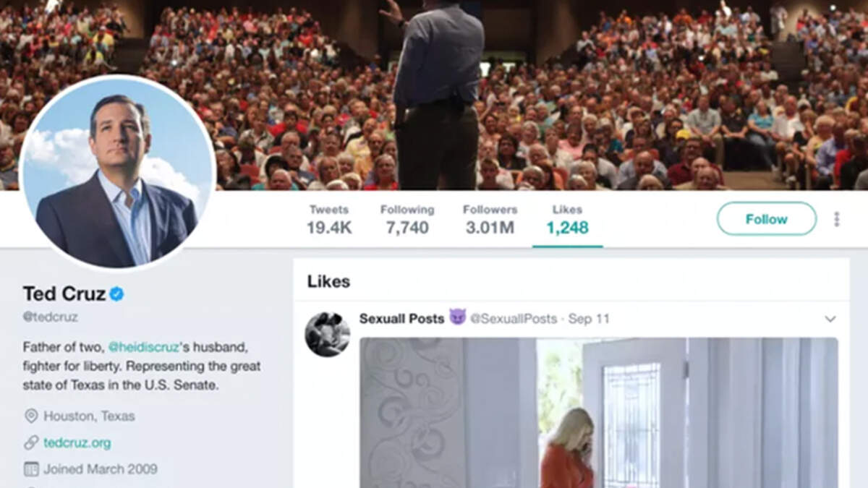The height and width of the screenshot is (488, 868).
Task: Click the Sexuall Posts account name
Action: [401, 318]
